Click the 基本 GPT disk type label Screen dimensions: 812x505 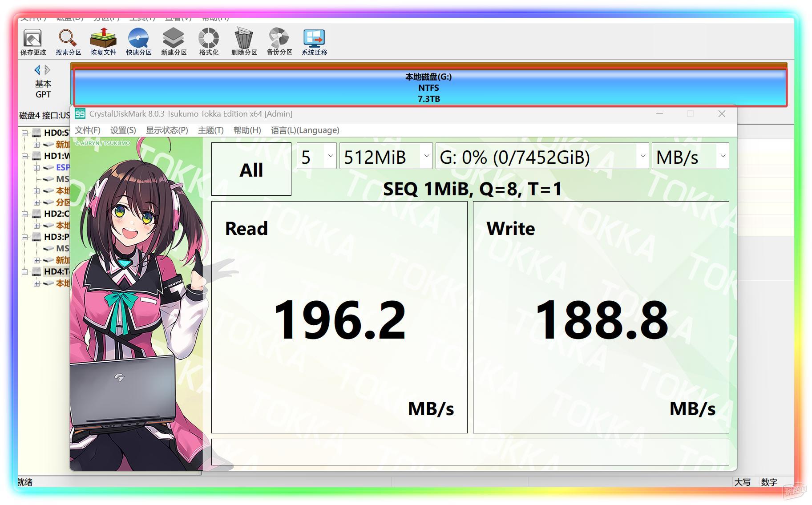coord(43,89)
